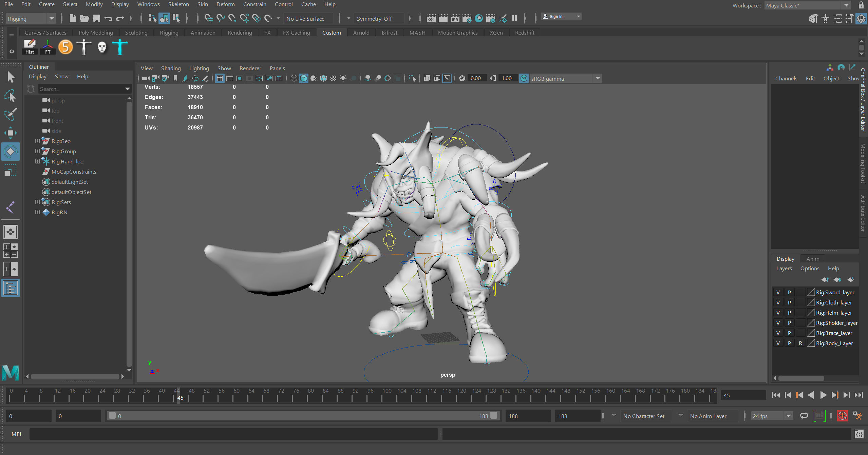Image resolution: width=868 pixels, height=455 pixels.
Task: Activate the Paint selection tool
Action: pos(10,114)
